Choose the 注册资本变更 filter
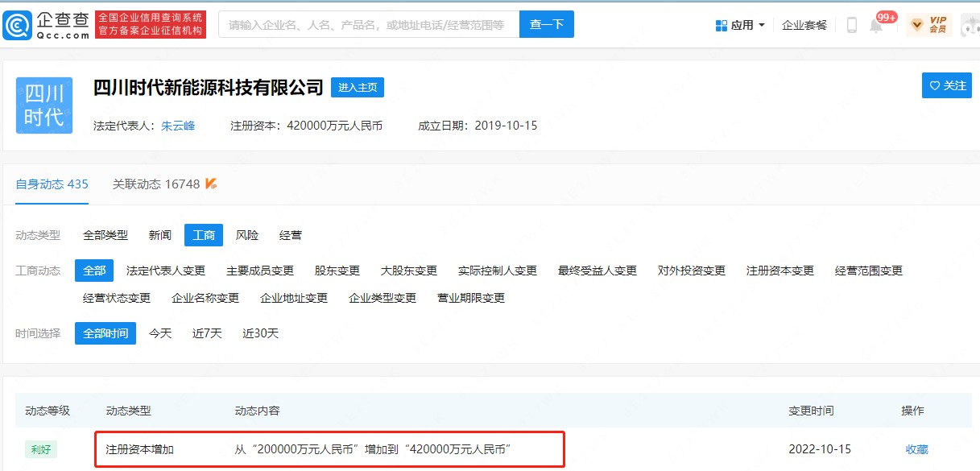The image size is (980, 471). 780,271
